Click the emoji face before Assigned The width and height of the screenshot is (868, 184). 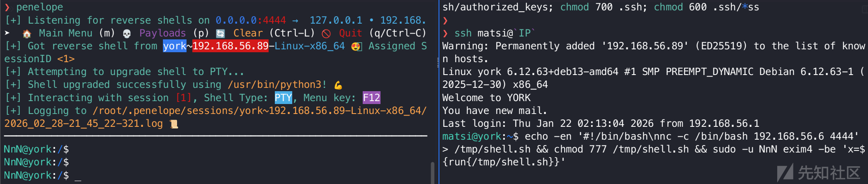[356, 46]
